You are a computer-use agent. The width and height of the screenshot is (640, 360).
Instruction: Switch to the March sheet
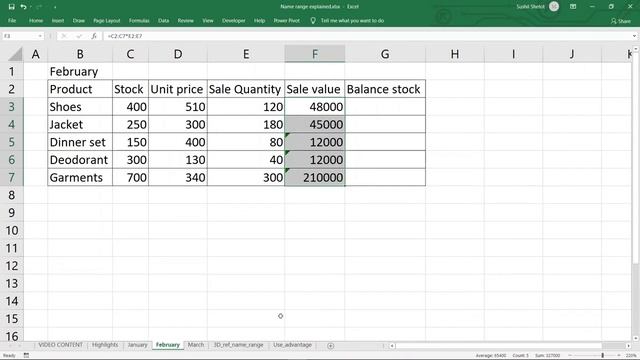click(196, 345)
